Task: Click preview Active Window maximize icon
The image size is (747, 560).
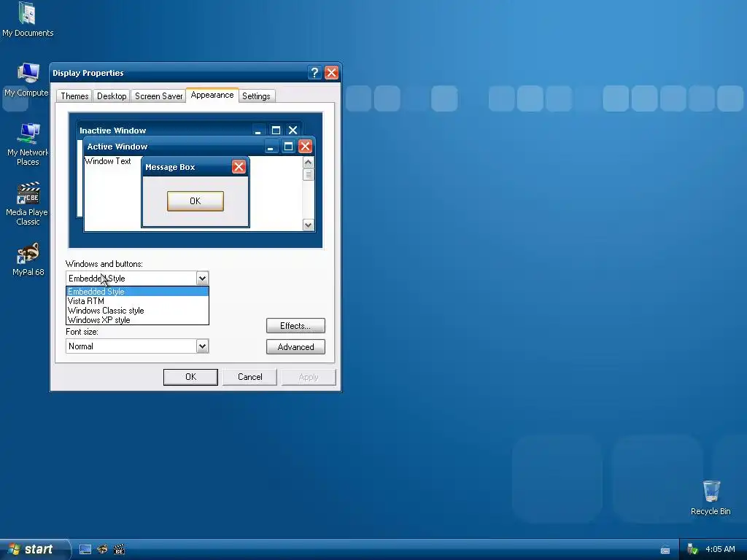Action: tap(288, 146)
